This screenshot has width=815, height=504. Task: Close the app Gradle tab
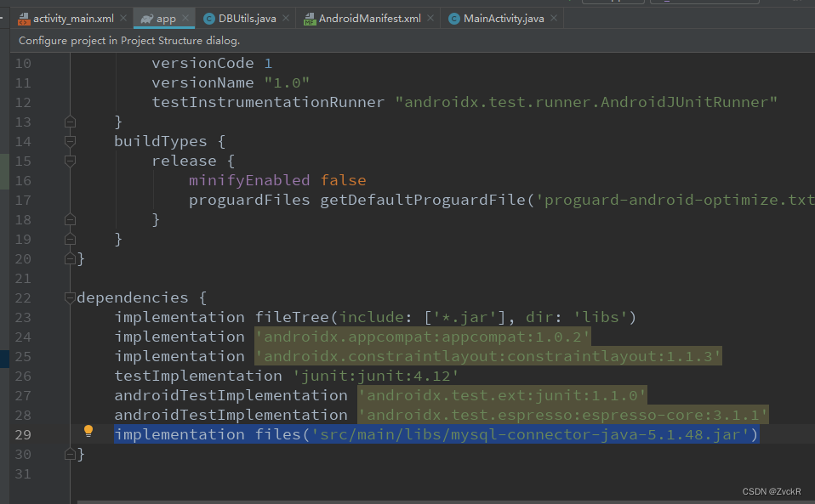click(185, 18)
